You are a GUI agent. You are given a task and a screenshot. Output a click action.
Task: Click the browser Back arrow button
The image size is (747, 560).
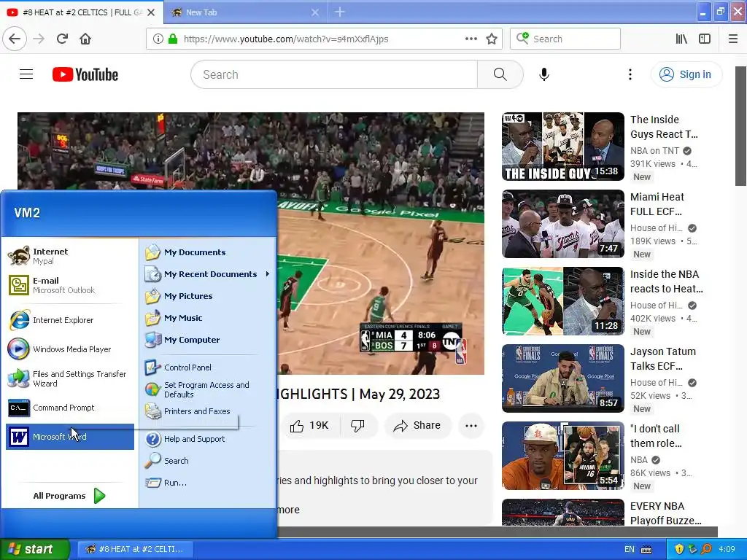click(15, 39)
